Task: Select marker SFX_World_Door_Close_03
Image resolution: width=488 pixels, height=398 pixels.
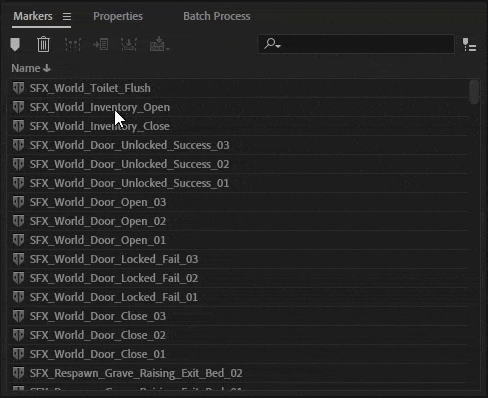Action: (x=239, y=316)
